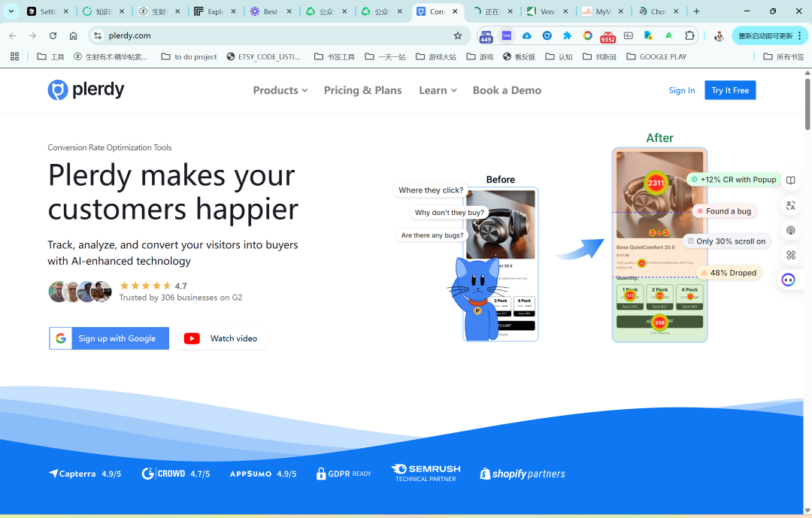
Task: Reload the current page
Action: [x=53, y=36]
